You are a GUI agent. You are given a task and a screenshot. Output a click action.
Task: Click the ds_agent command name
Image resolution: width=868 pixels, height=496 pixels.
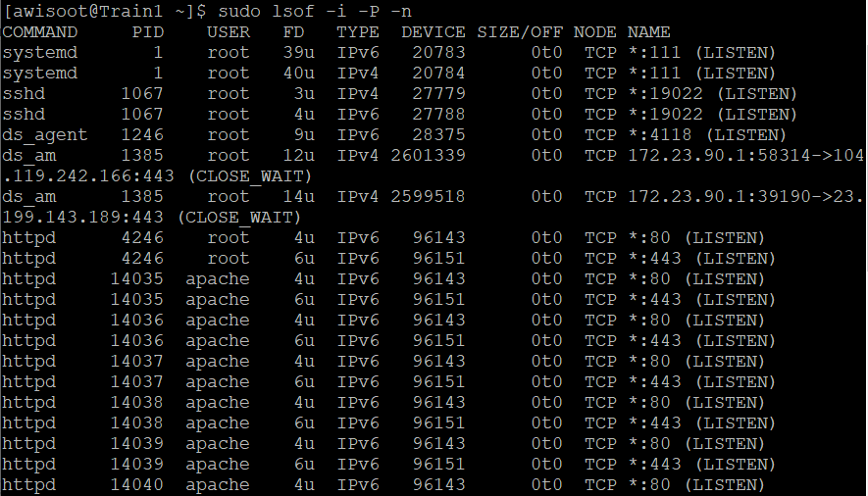tap(45, 135)
